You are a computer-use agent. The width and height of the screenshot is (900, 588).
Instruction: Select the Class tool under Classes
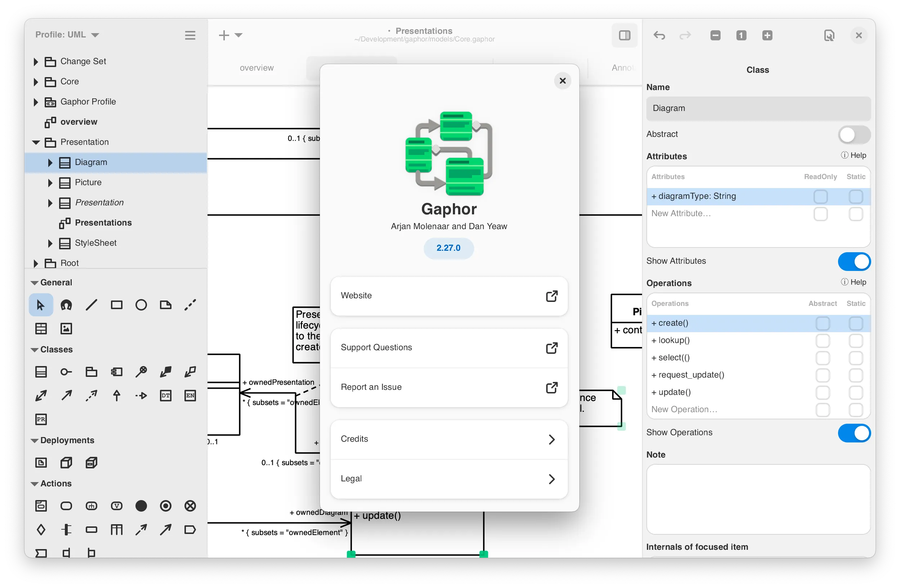[41, 372]
